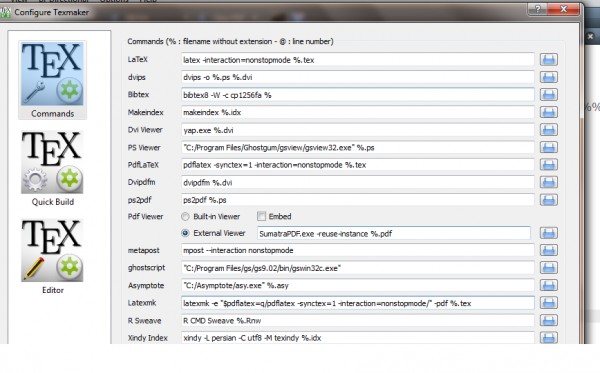The image size is (600, 373).
Task: Click the browse icon for ghostscript path
Action: tap(548, 268)
